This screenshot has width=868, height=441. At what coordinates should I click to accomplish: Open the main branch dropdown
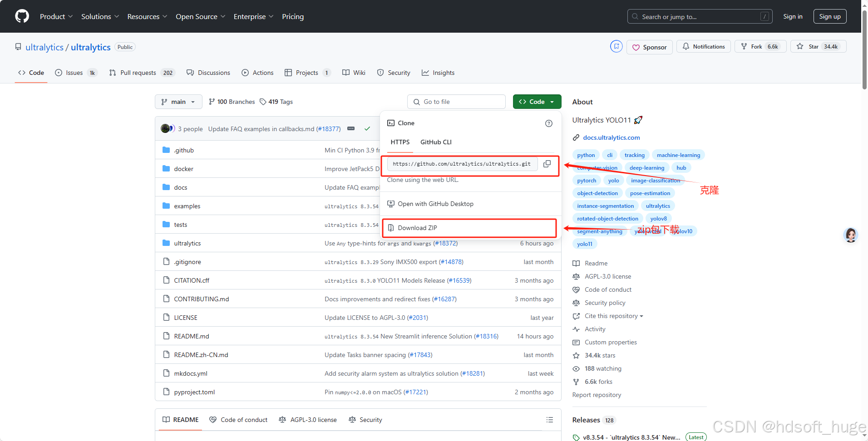[178, 102]
